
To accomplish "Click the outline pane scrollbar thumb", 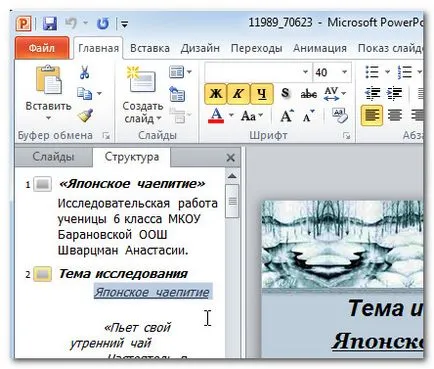I will click(x=232, y=201).
